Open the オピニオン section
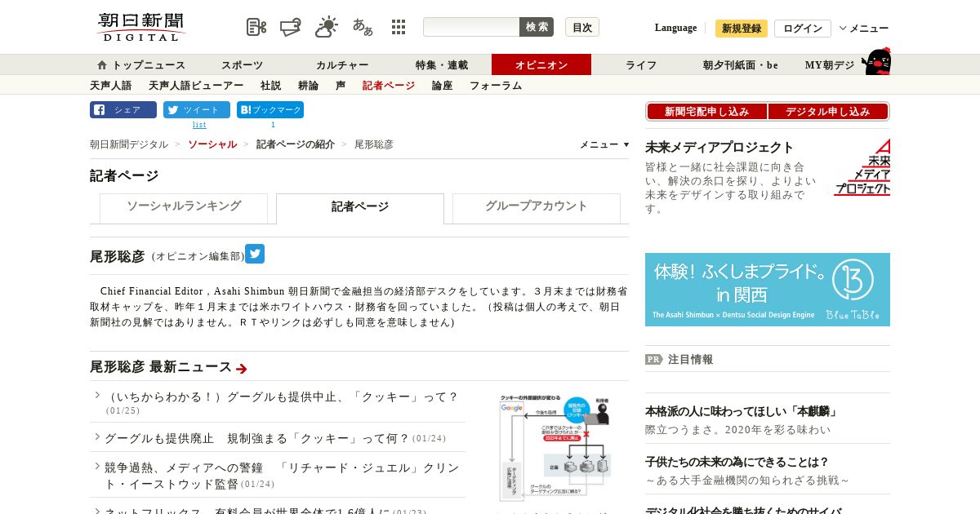 tap(541, 64)
